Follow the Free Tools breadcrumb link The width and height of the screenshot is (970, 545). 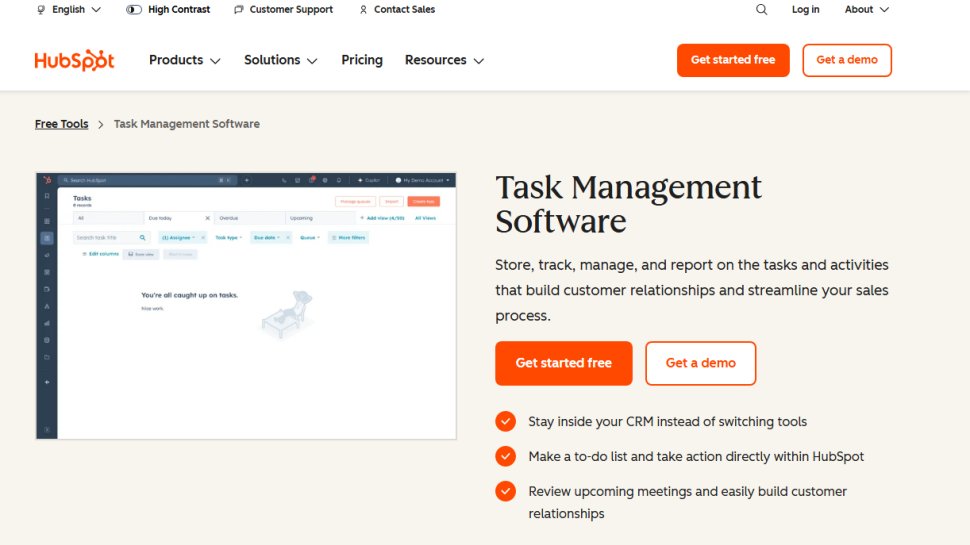coord(61,124)
